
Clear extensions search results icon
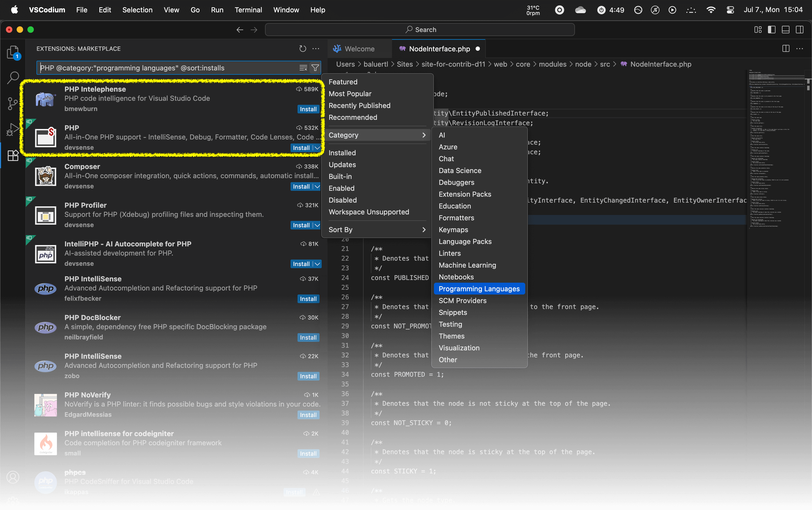[303, 68]
